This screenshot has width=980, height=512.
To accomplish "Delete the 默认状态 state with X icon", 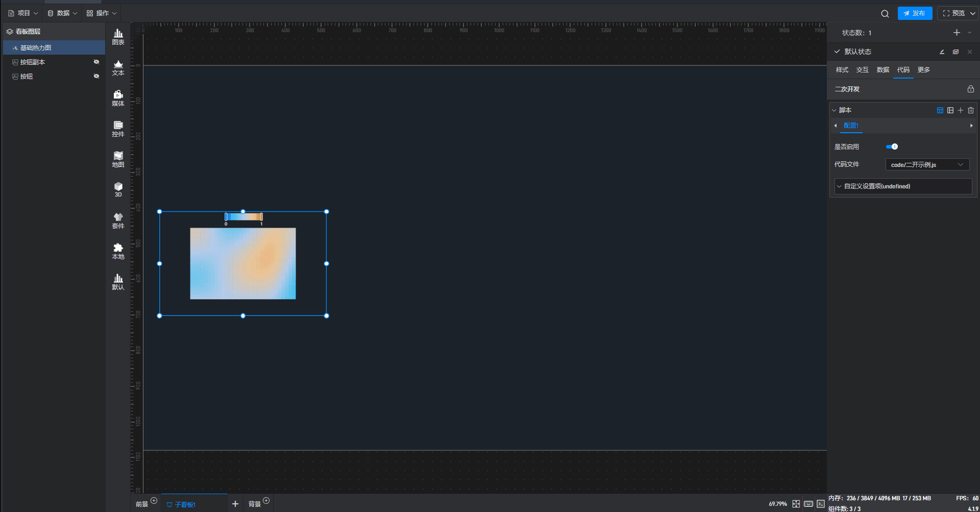I will pyautogui.click(x=970, y=52).
